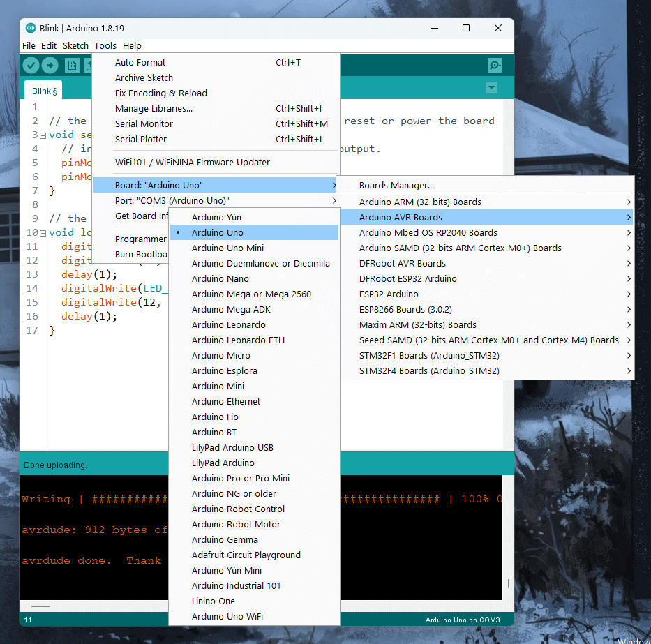Select the Blink sketch tab
This screenshot has height=644, width=651.
click(44, 91)
